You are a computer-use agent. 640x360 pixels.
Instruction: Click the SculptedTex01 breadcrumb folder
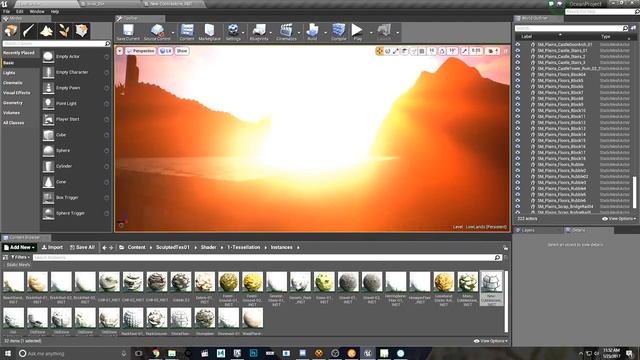tap(173, 247)
